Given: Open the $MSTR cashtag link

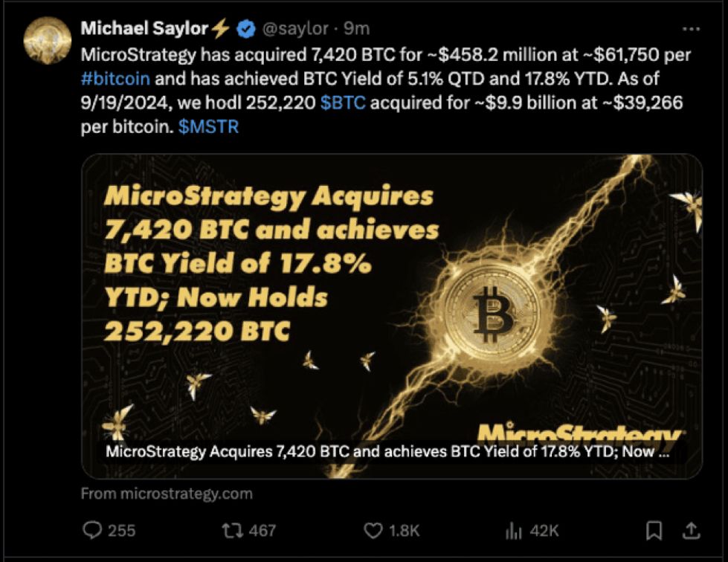Looking at the screenshot, I should coord(209,126).
